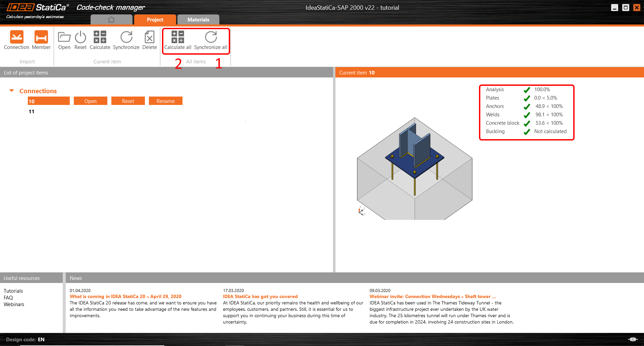The height and width of the screenshot is (346, 644).
Task: Open the Tutorials resource link
Action: [x=13, y=291]
